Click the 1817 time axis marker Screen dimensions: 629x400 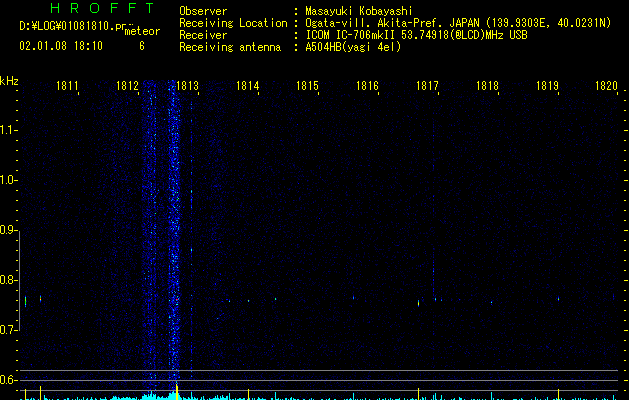click(427, 86)
